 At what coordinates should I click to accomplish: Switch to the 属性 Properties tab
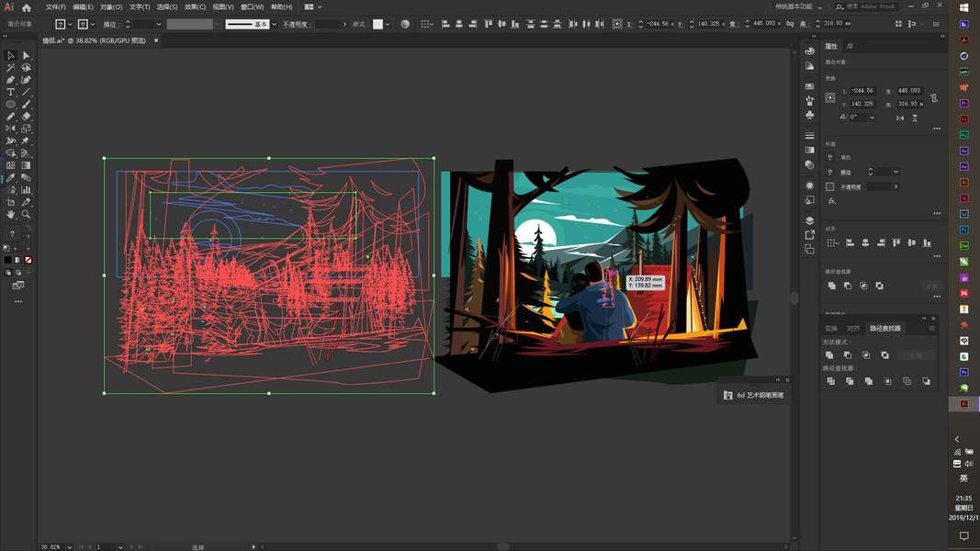point(831,46)
